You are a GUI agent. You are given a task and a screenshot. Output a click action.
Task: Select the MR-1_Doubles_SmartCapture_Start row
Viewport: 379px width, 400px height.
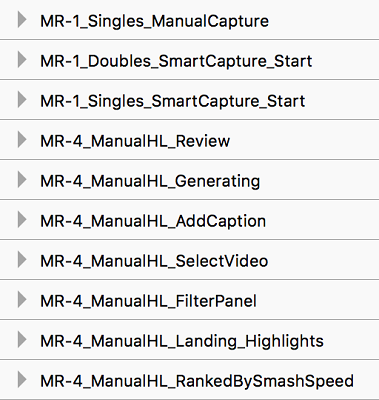click(x=189, y=60)
